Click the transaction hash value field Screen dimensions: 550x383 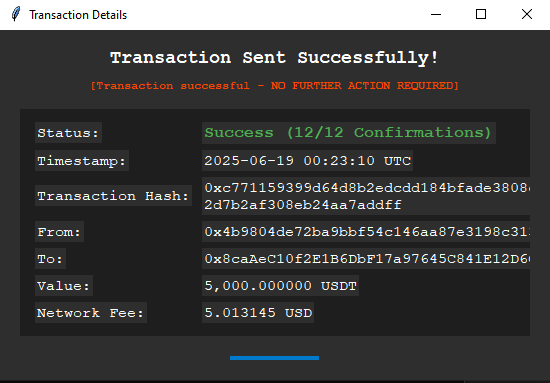(366, 196)
